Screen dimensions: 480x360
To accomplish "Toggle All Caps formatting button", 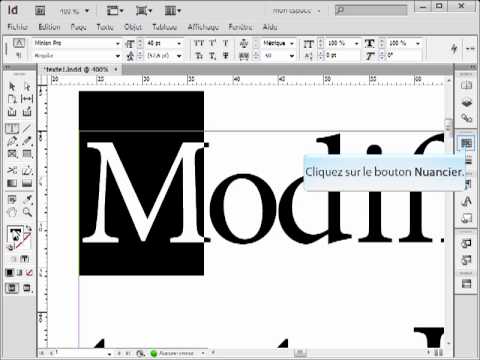I will coord(199,43).
